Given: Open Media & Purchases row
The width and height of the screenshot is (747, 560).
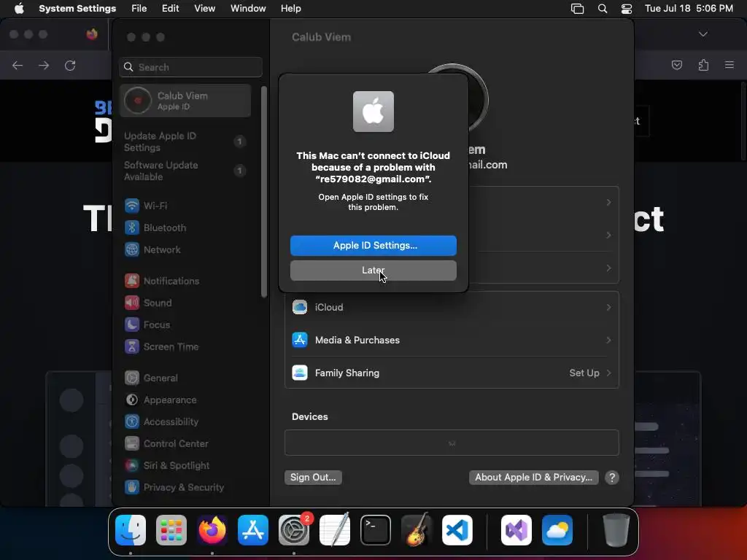Looking at the screenshot, I should 452,340.
